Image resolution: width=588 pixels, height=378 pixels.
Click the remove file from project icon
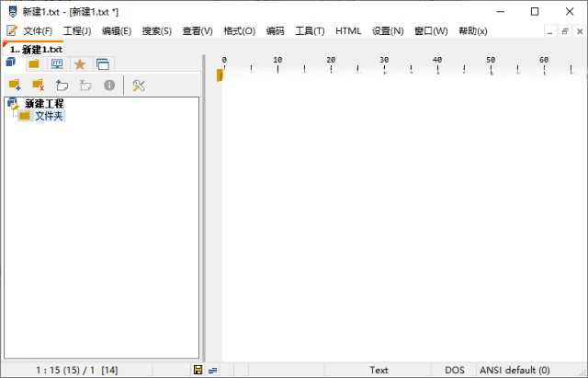coord(85,86)
